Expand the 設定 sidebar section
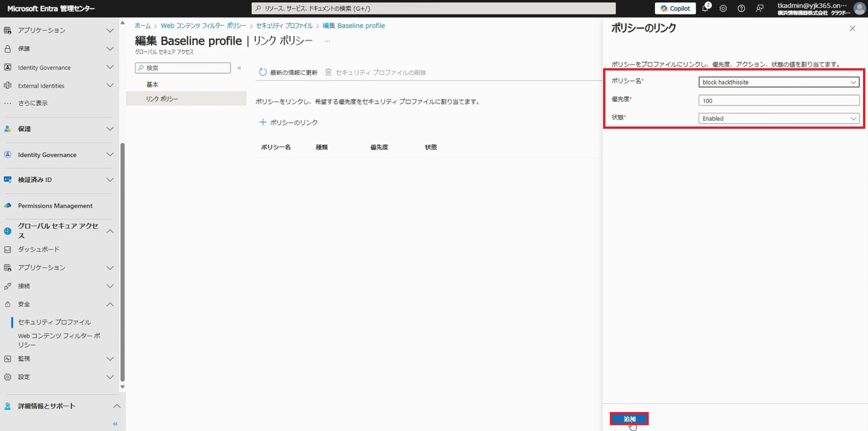Image resolution: width=868 pixels, height=431 pixels. click(110, 377)
